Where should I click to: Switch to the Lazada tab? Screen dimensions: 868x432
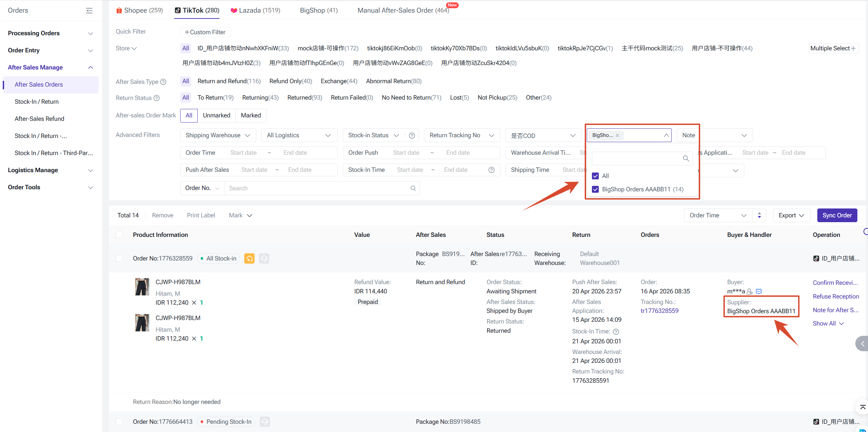256,10
